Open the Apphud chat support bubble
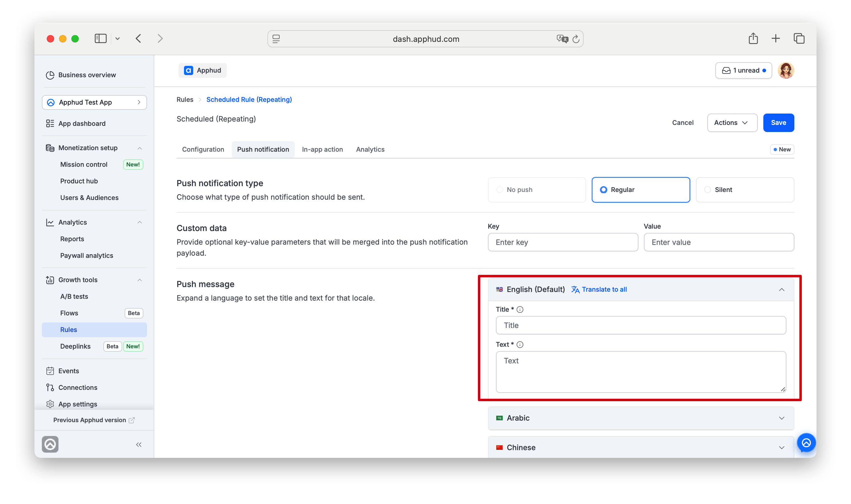Viewport: 851px width, 504px height. (x=806, y=442)
